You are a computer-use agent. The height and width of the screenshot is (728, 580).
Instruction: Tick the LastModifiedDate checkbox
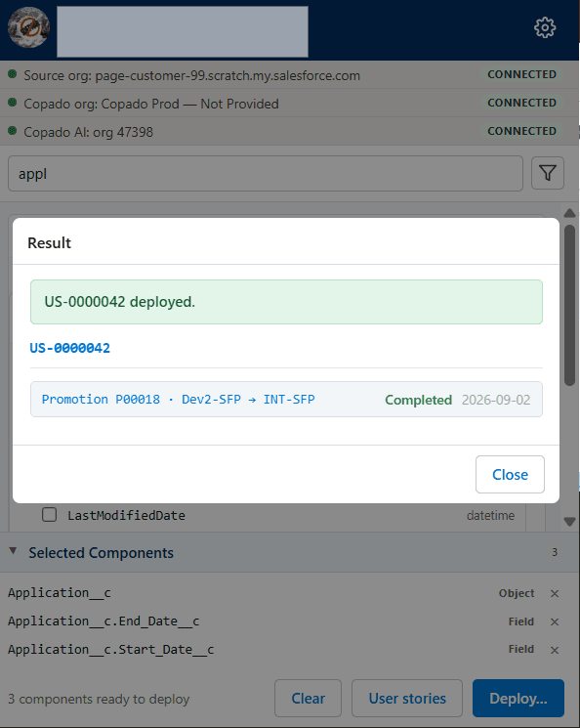(x=49, y=514)
